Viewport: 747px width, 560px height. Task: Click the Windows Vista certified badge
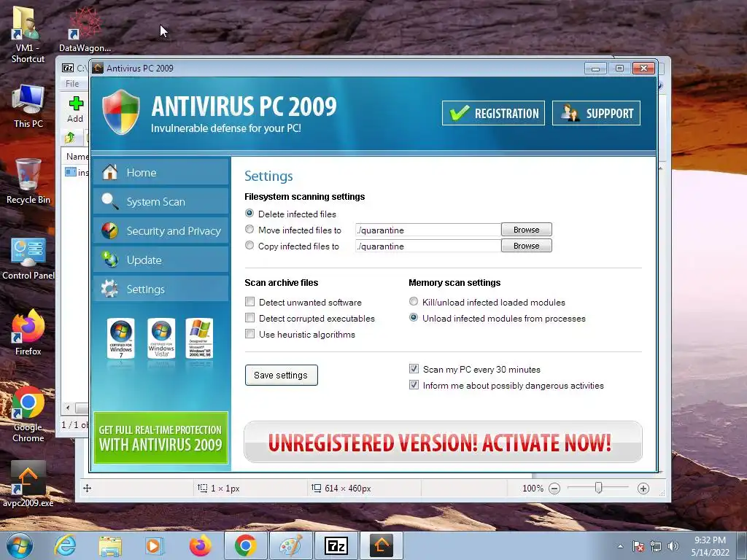click(x=161, y=338)
